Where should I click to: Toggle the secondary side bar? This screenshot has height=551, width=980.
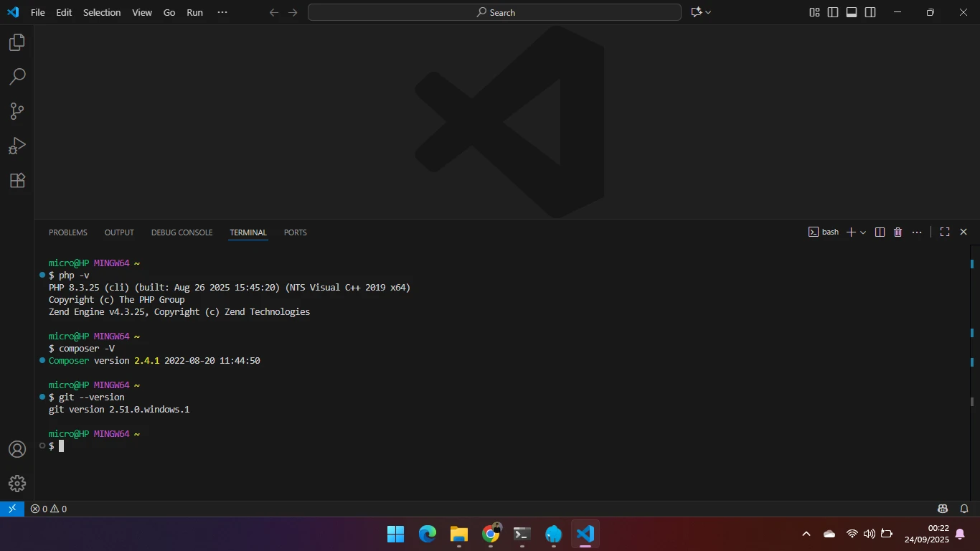pos(870,12)
